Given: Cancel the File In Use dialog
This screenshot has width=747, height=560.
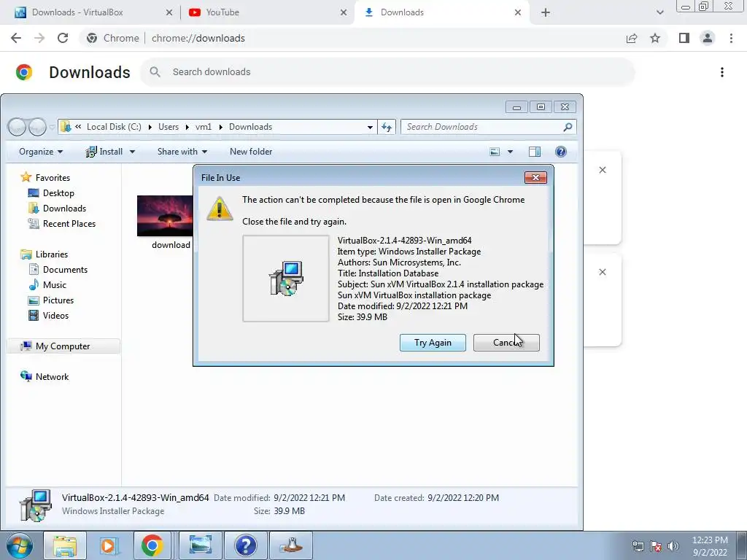Looking at the screenshot, I should click(x=506, y=343).
